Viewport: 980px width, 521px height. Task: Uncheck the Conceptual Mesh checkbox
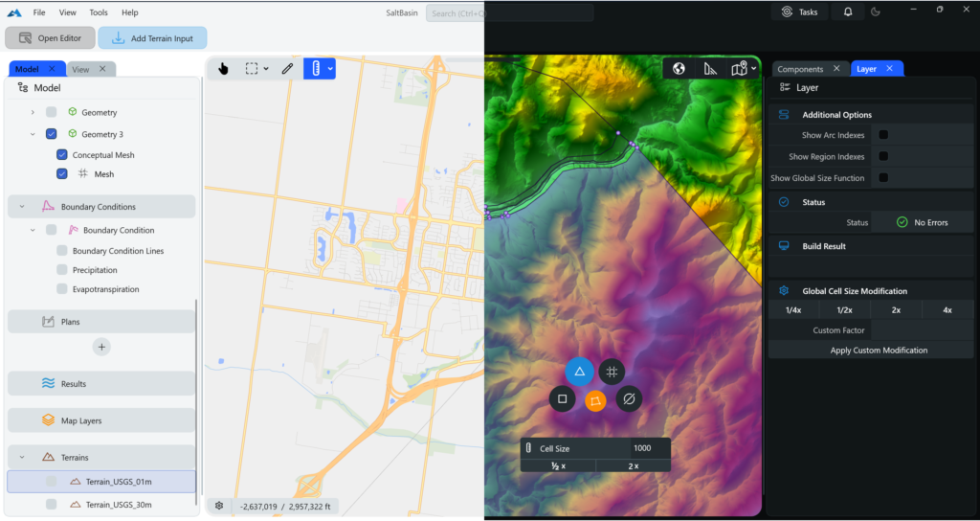point(62,155)
